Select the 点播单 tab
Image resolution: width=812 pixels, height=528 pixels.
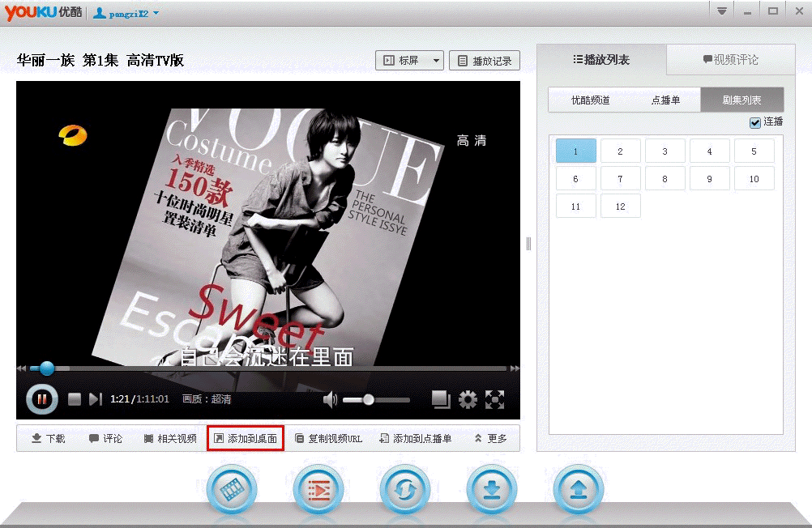[665, 100]
